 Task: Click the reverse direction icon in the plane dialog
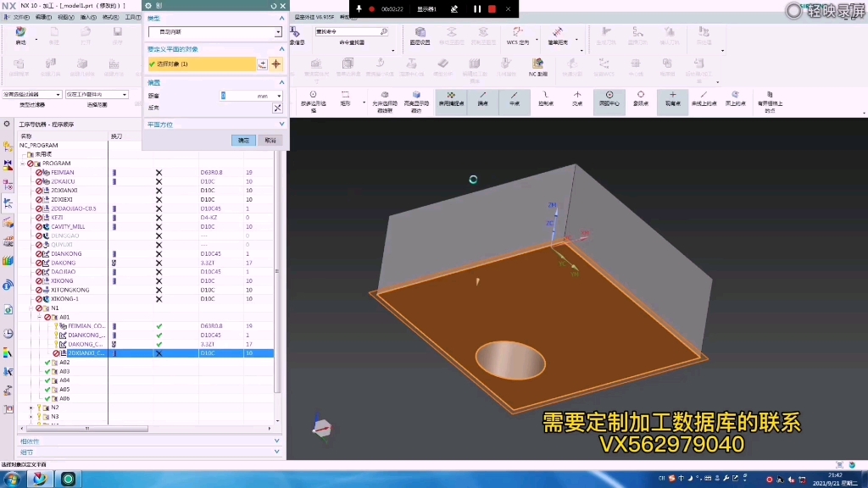(276, 108)
